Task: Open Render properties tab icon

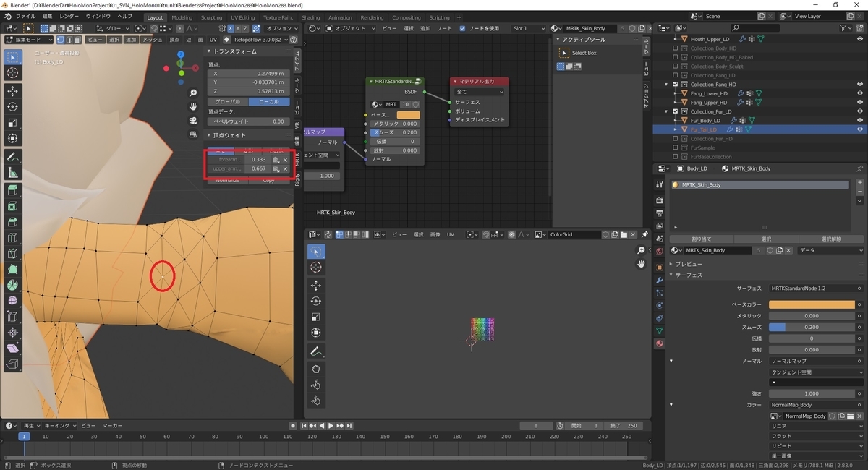Action: (x=659, y=200)
